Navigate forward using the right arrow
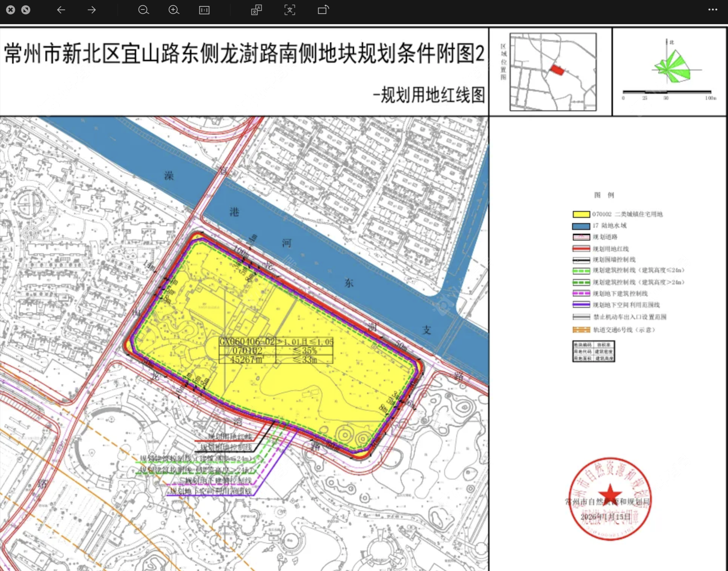This screenshot has height=571, width=728. point(91,10)
